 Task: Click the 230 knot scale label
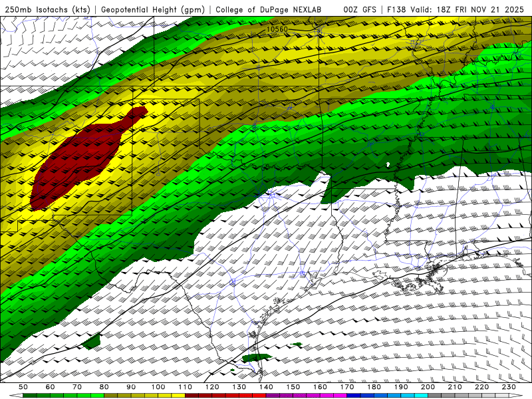[509, 387]
